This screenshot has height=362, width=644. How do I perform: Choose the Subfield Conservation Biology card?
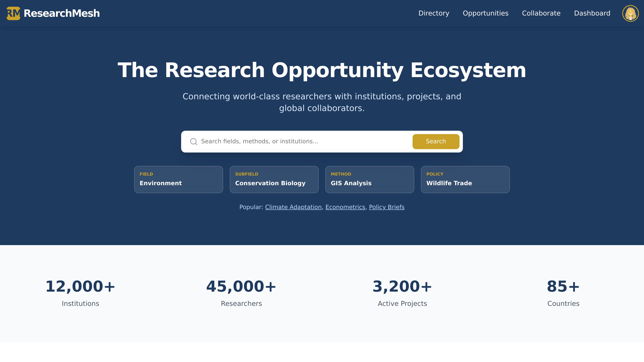(274, 179)
